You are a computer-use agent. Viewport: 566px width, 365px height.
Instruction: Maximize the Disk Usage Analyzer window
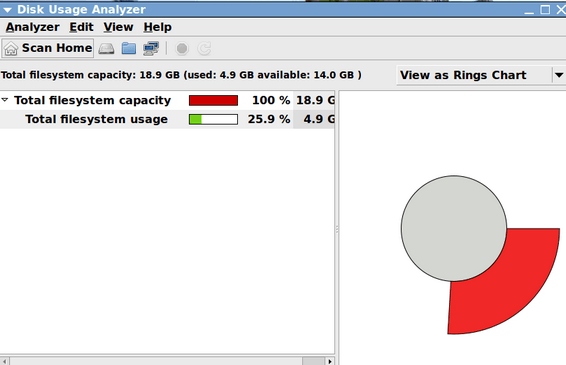[x=545, y=9]
